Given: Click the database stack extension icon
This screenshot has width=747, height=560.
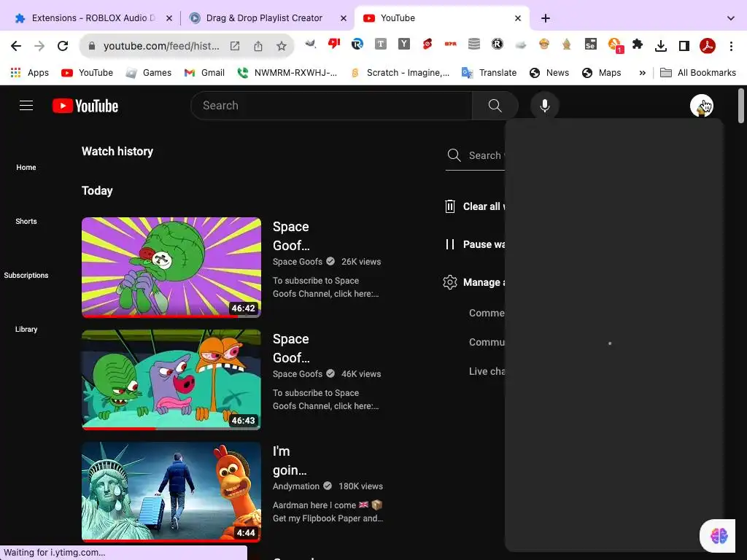Looking at the screenshot, I should click(474, 44).
